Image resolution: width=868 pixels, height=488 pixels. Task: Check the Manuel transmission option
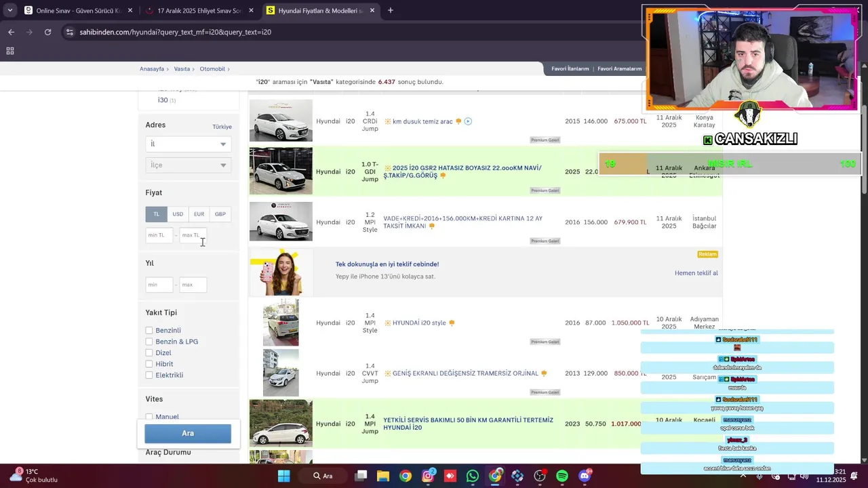(149, 417)
